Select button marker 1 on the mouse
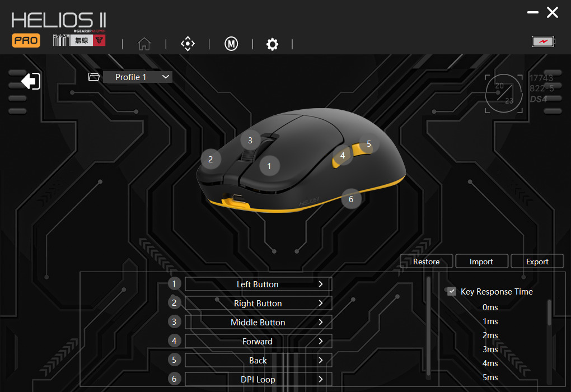The width and height of the screenshot is (571, 392). [269, 166]
